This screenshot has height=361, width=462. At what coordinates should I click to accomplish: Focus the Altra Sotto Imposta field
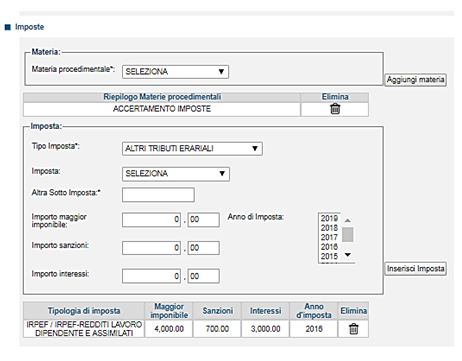point(158,195)
